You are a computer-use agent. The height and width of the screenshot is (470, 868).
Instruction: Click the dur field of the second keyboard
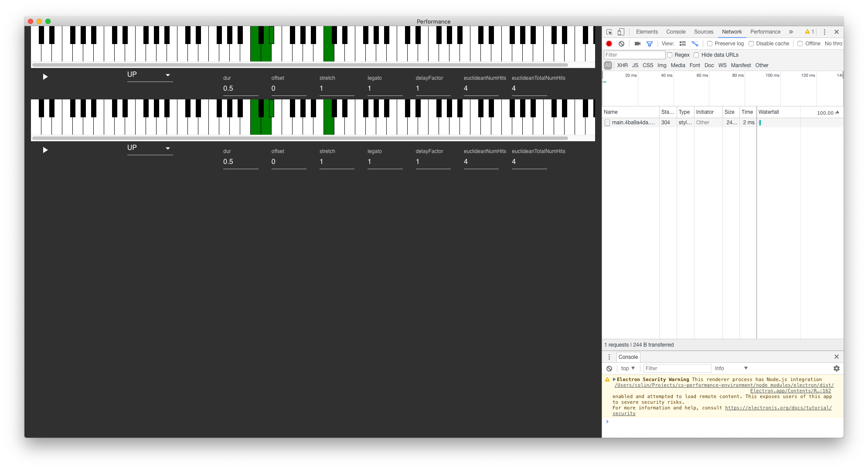pyautogui.click(x=241, y=161)
